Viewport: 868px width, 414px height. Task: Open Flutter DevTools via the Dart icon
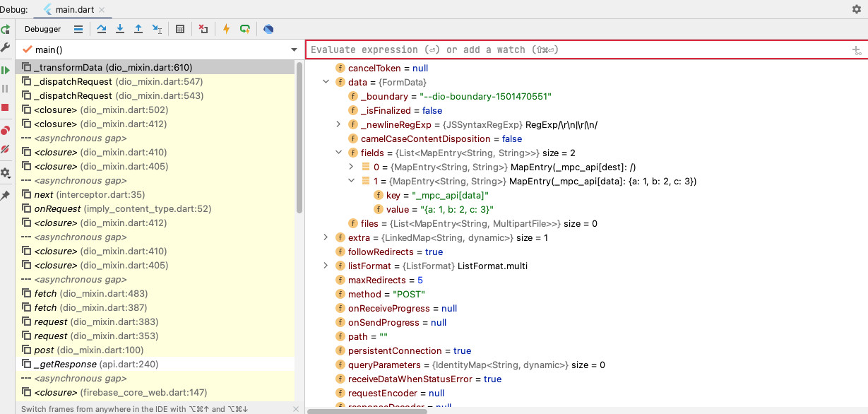point(268,29)
